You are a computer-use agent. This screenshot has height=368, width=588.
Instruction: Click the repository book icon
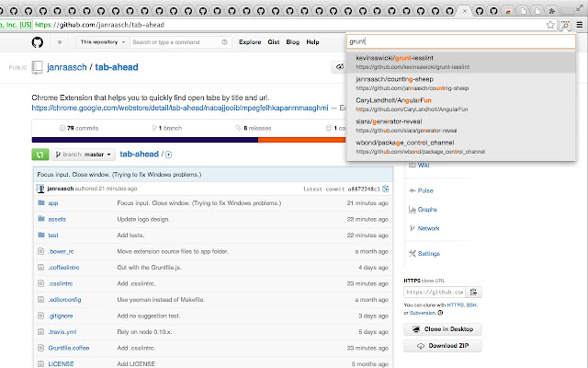pyautogui.click(x=37, y=67)
